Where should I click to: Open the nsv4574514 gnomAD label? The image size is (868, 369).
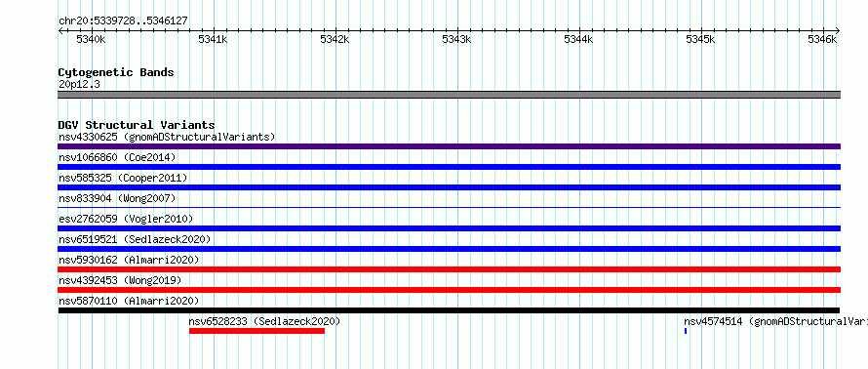point(775,321)
